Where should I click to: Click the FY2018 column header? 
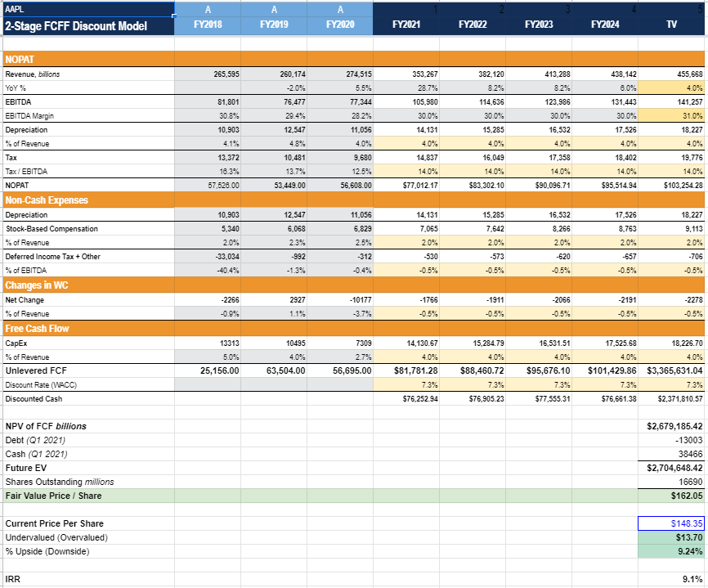(x=208, y=26)
